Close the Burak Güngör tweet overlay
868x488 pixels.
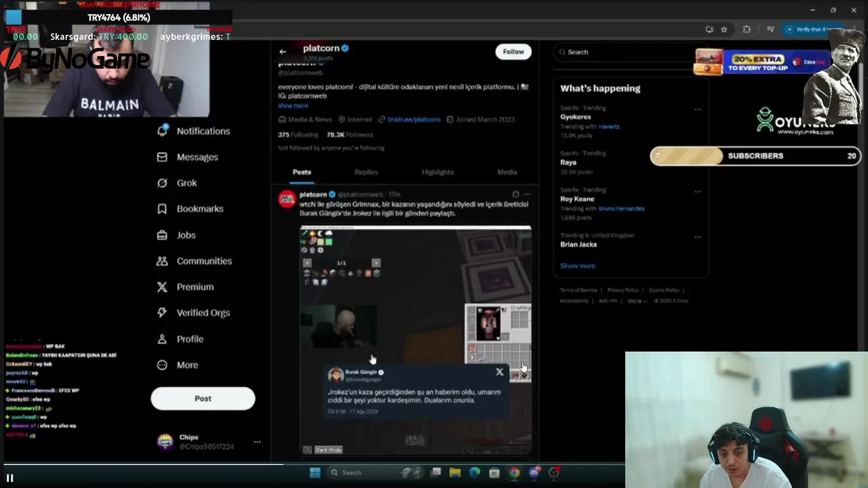point(500,372)
